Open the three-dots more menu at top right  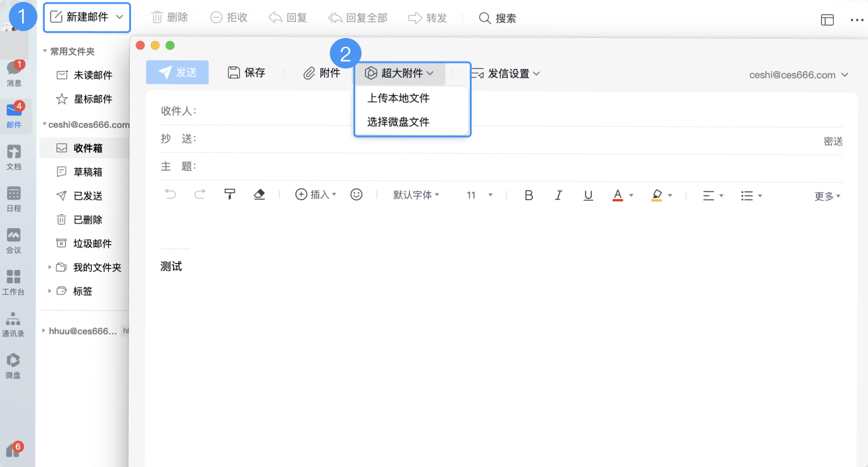coord(857,20)
